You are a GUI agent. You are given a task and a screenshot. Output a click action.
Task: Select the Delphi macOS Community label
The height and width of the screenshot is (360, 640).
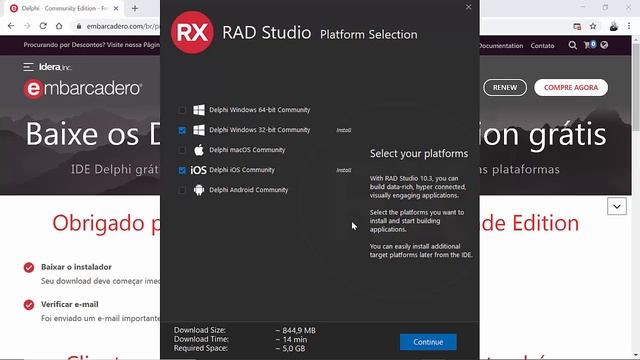[x=247, y=150]
